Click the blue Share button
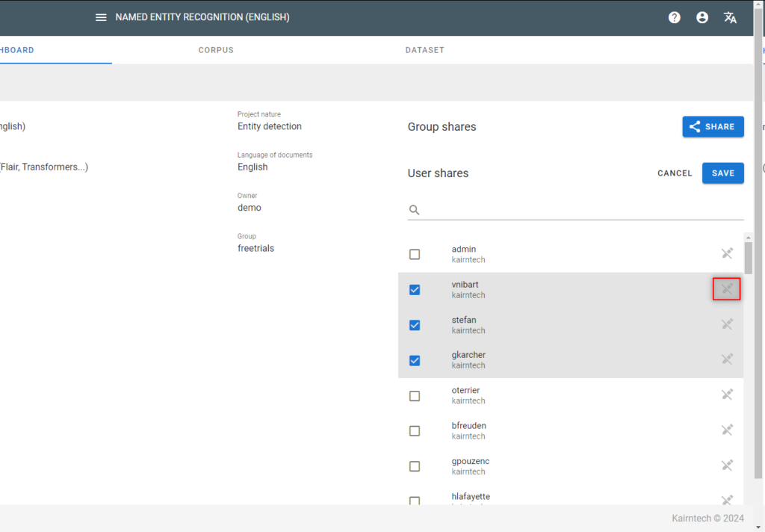This screenshot has height=532, width=765. pos(713,127)
